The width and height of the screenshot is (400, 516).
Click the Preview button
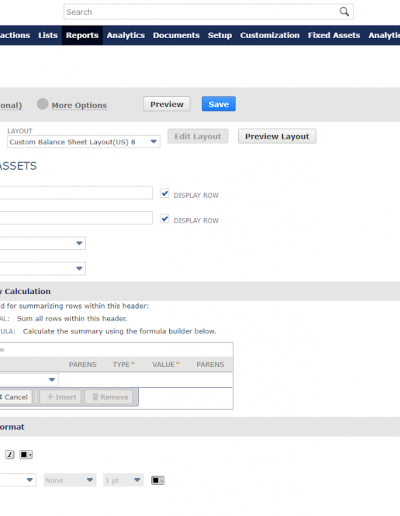pyautogui.click(x=167, y=104)
